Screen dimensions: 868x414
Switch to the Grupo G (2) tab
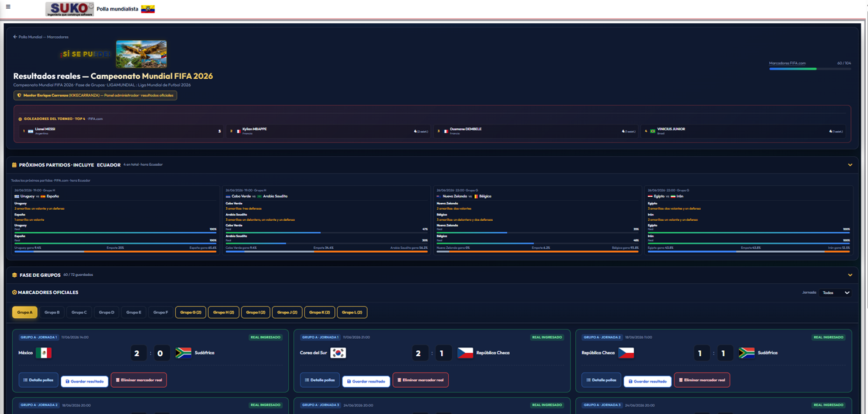pos(191,312)
